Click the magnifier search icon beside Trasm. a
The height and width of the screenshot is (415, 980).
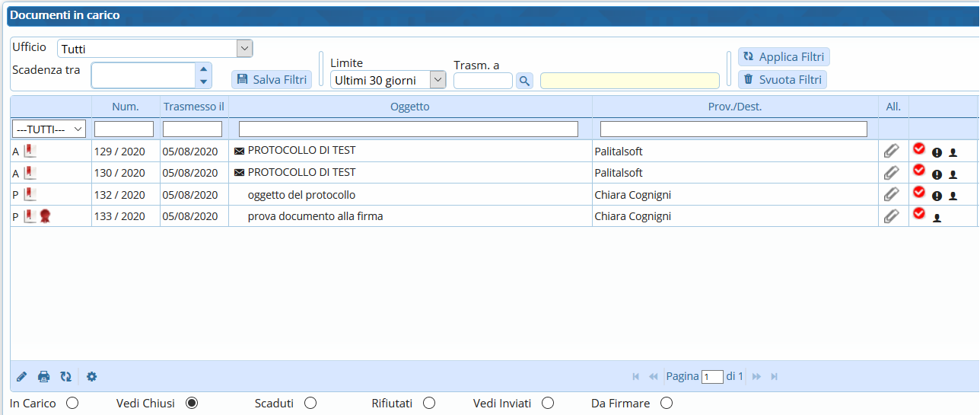point(524,80)
